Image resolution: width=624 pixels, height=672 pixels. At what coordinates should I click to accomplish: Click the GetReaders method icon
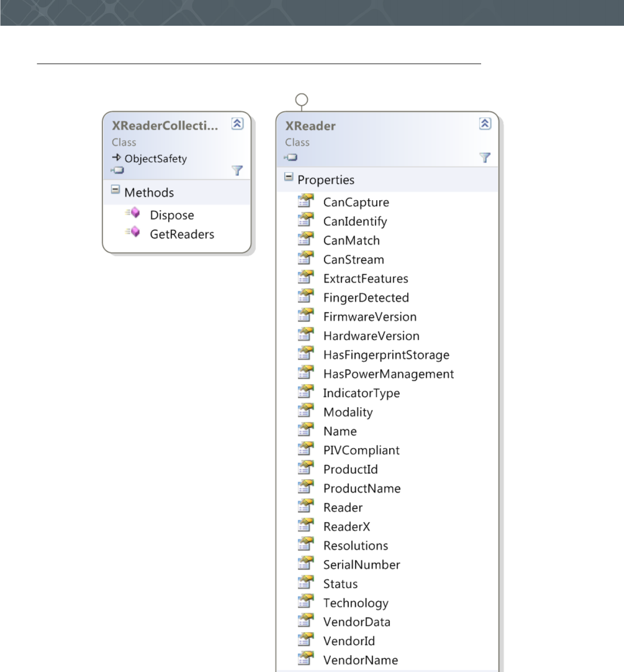coord(133,232)
